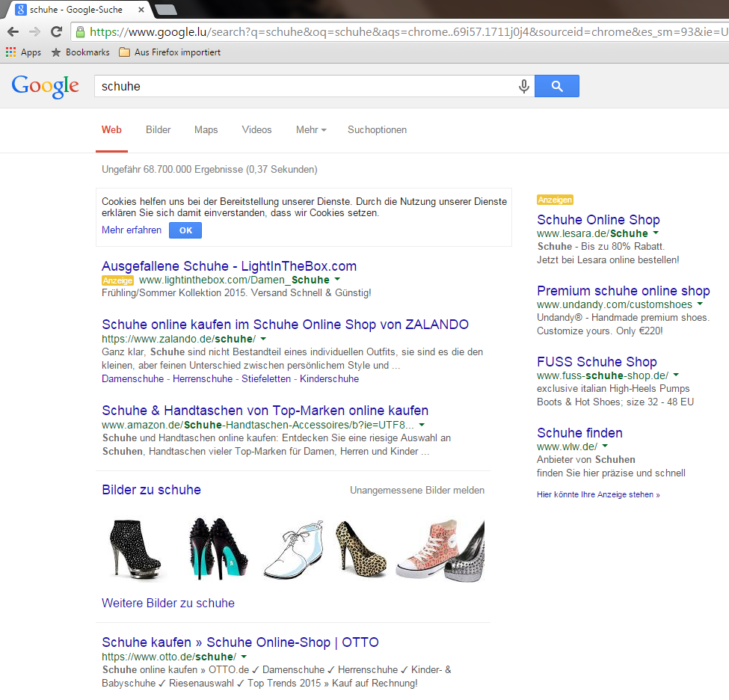Open a new browser tab

pos(165,9)
